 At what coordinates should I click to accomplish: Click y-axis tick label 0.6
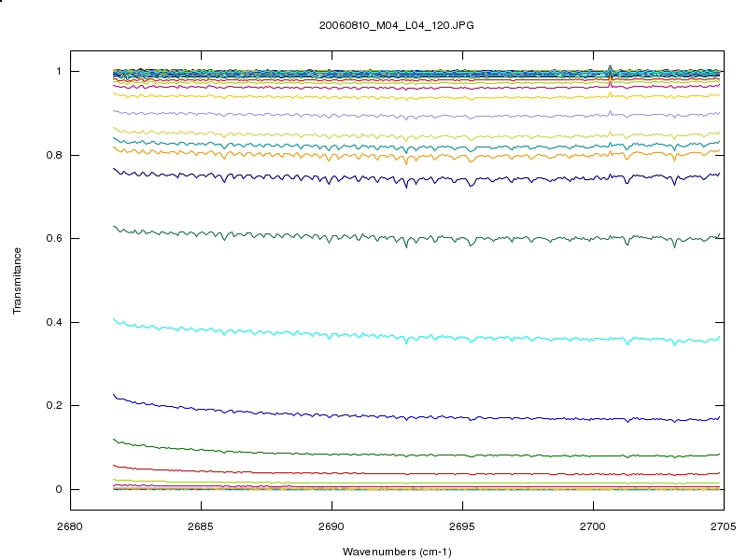pos(54,239)
